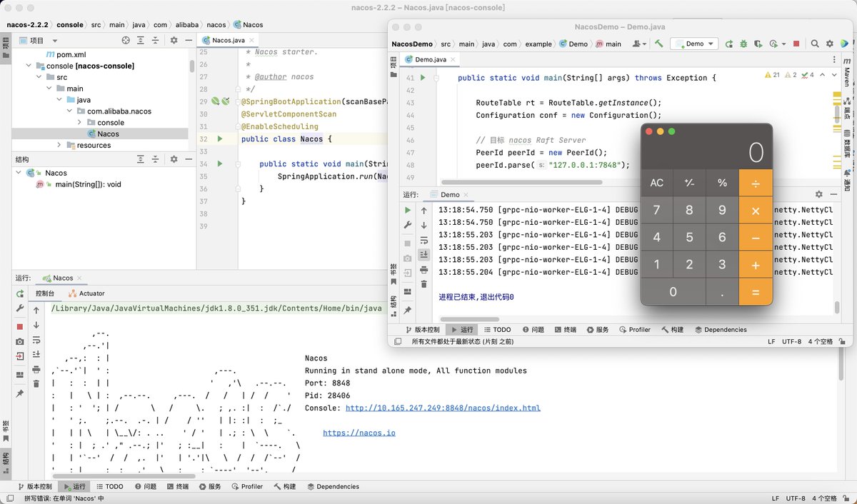
Task: Collapse the console [nacos-console] module node
Action: pyautogui.click(x=30, y=66)
